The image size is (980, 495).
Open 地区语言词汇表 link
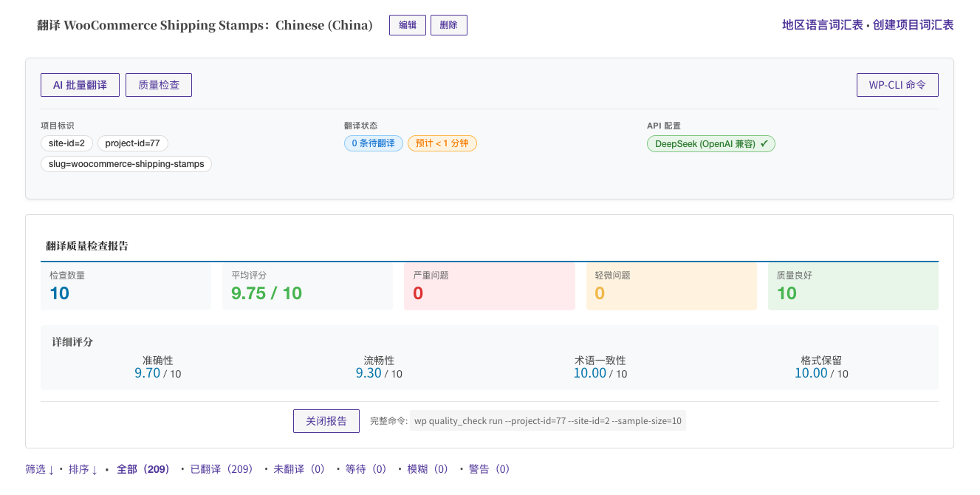(823, 25)
